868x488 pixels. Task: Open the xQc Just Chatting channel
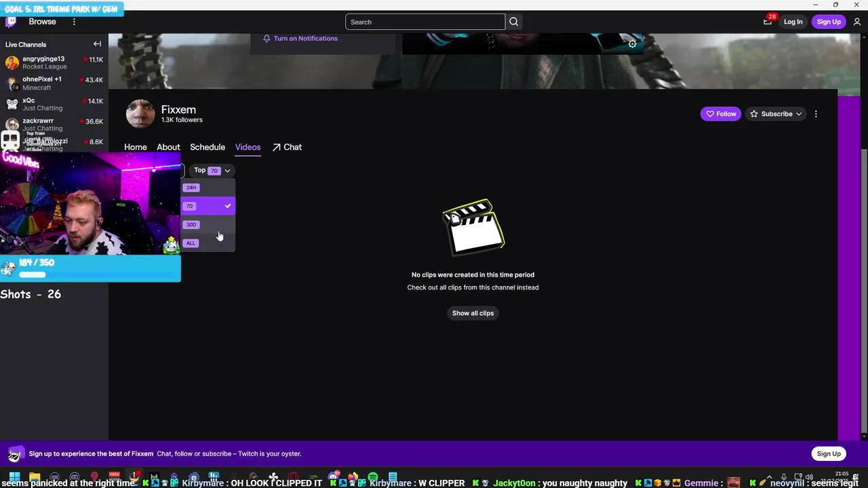click(54, 104)
